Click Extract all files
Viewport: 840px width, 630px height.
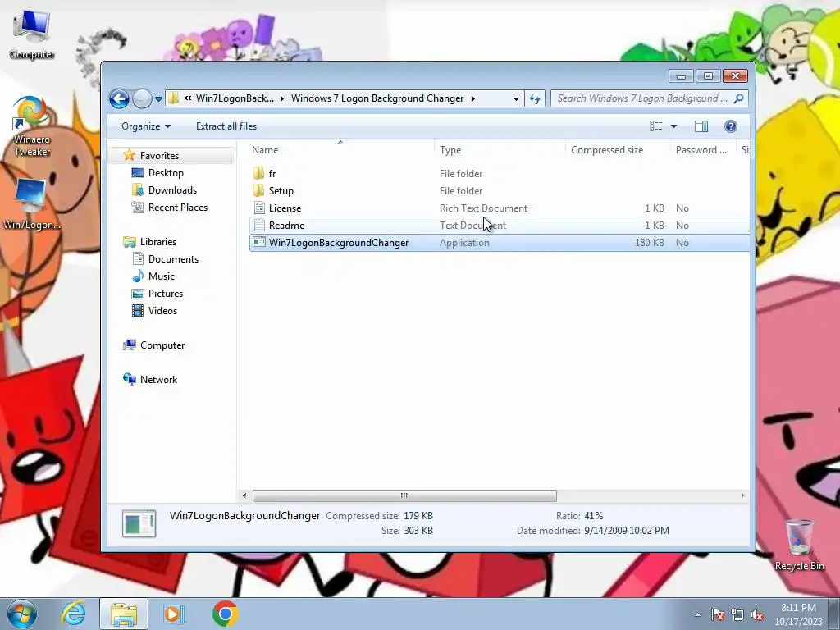(226, 126)
